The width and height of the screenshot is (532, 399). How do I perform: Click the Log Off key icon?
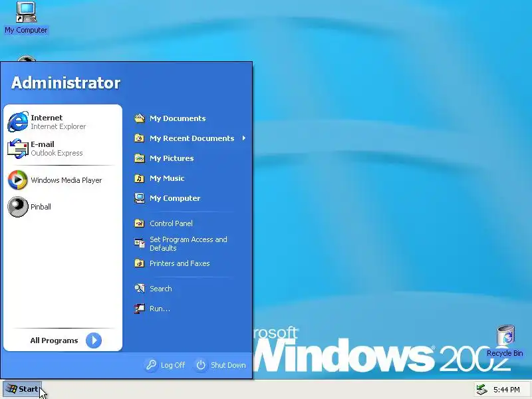[x=151, y=365]
